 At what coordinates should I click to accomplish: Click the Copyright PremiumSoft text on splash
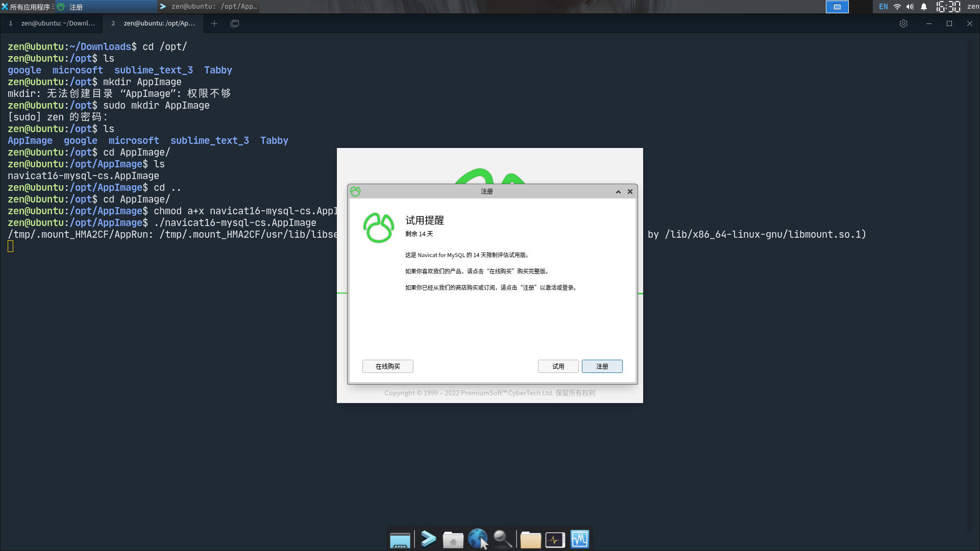click(x=489, y=393)
